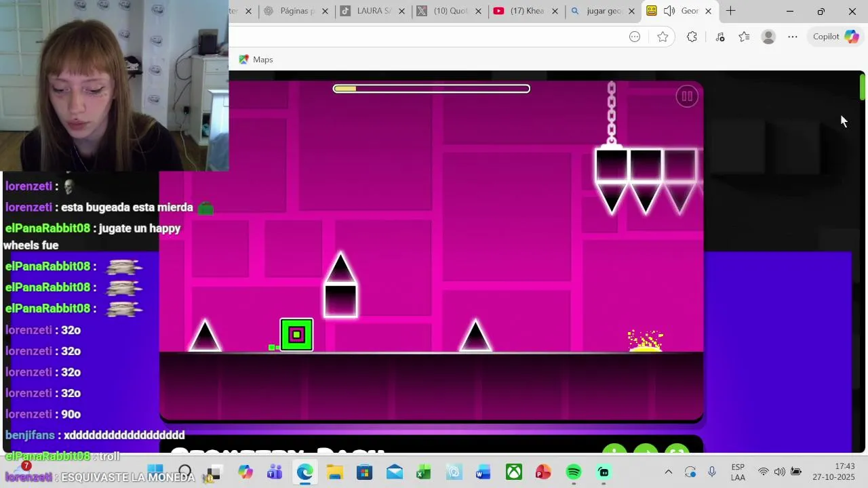Screen dimensions: 868x488
Task: Open Excel from the taskbar
Action: pos(424,472)
